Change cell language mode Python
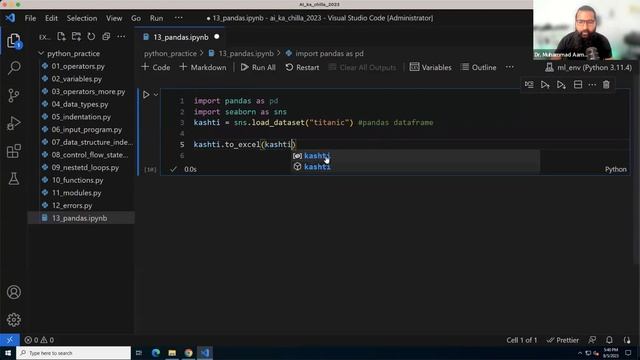 [x=616, y=169]
